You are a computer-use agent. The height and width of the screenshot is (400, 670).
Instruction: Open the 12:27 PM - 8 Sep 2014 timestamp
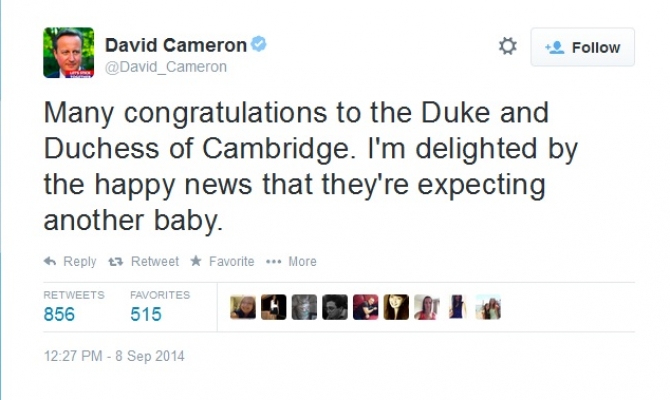click(114, 355)
